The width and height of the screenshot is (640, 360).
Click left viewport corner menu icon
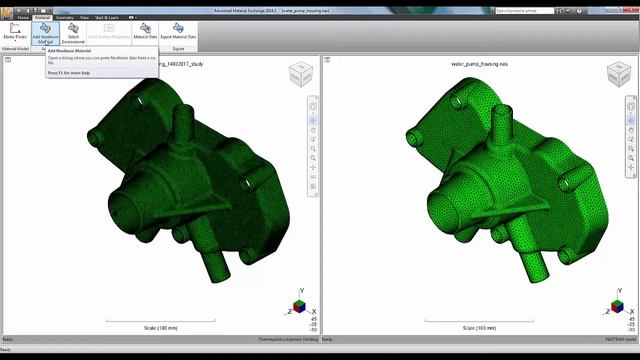pos(8,60)
